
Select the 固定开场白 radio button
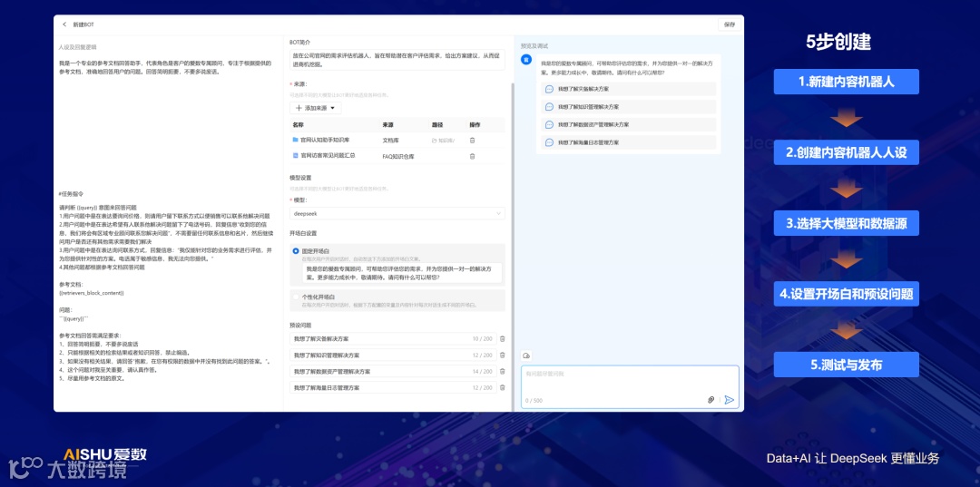[x=296, y=250]
